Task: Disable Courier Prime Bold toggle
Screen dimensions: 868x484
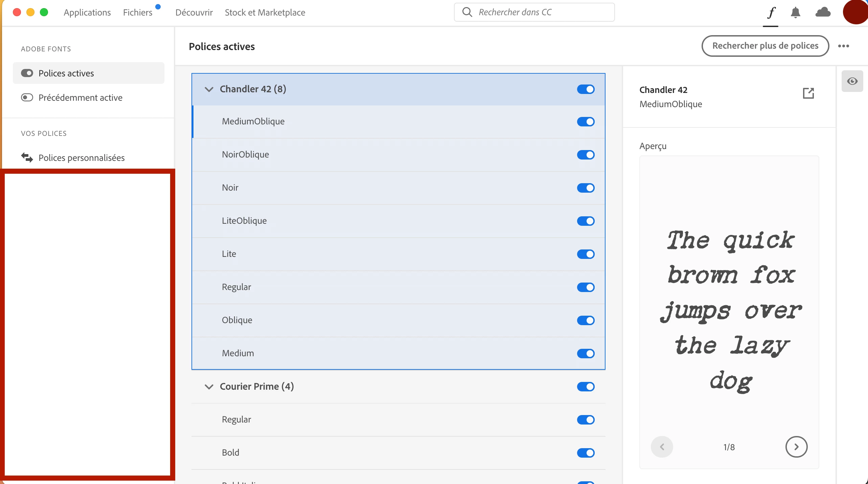Action: point(586,453)
